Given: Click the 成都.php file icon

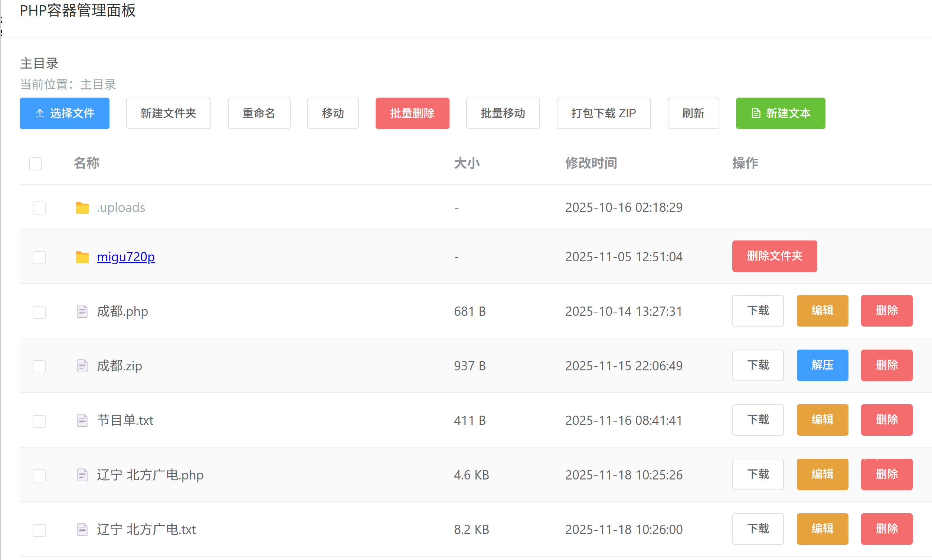Looking at the screenshot, I should tap(82, 312).
